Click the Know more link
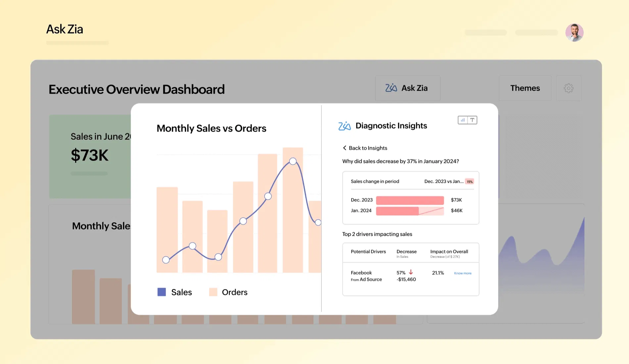The width and height of the screenshot is (629, 364). point(462,273)
